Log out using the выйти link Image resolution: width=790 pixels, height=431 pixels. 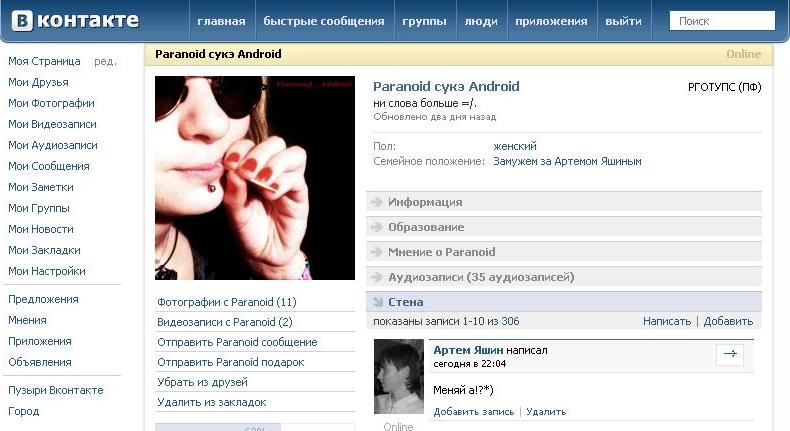click(x=623, y=21)
